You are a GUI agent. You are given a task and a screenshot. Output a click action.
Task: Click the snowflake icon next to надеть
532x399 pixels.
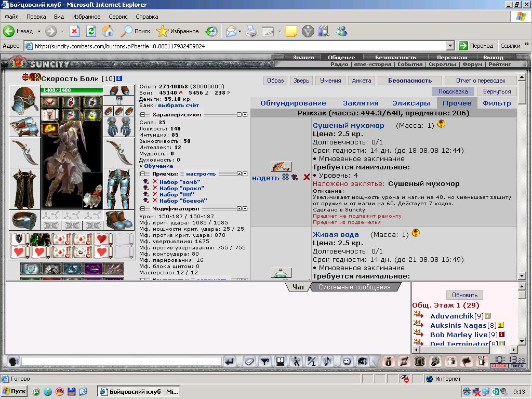pyautogui.click(x=286, y=177)
